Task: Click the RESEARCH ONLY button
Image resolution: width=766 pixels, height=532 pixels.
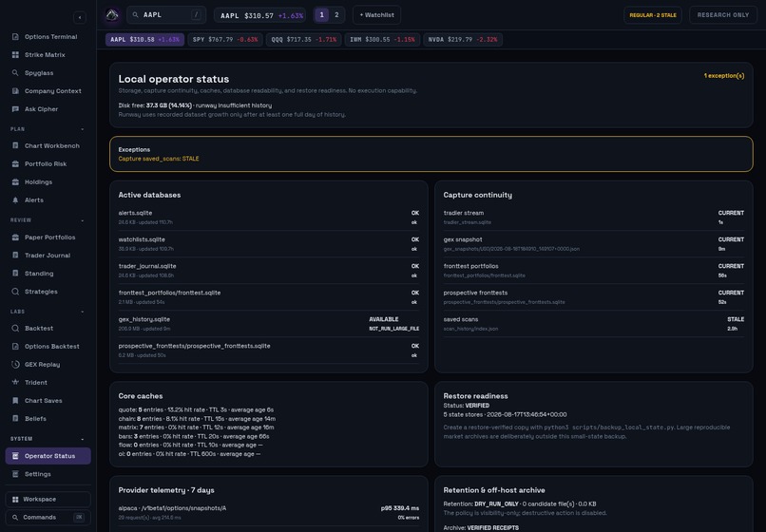Action: click(x=723, y=15)
